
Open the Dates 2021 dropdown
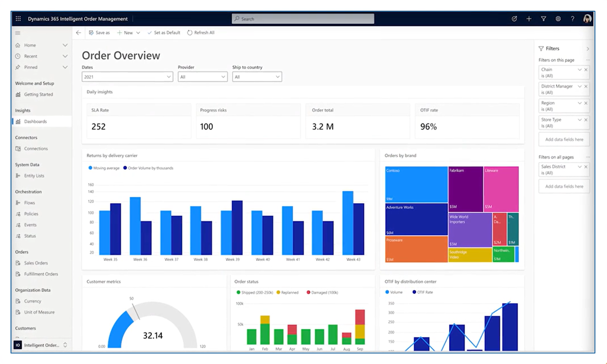(127, 77)
